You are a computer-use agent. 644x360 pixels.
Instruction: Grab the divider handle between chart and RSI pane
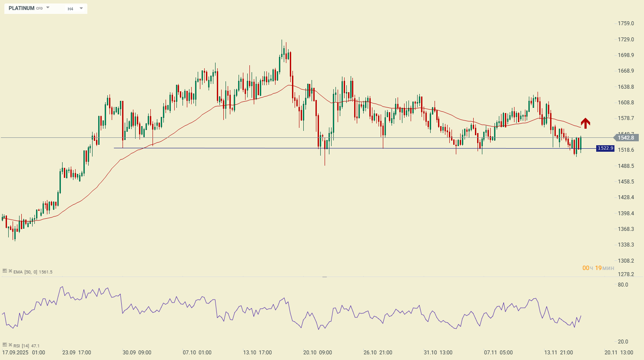click(x=324, y=277)
